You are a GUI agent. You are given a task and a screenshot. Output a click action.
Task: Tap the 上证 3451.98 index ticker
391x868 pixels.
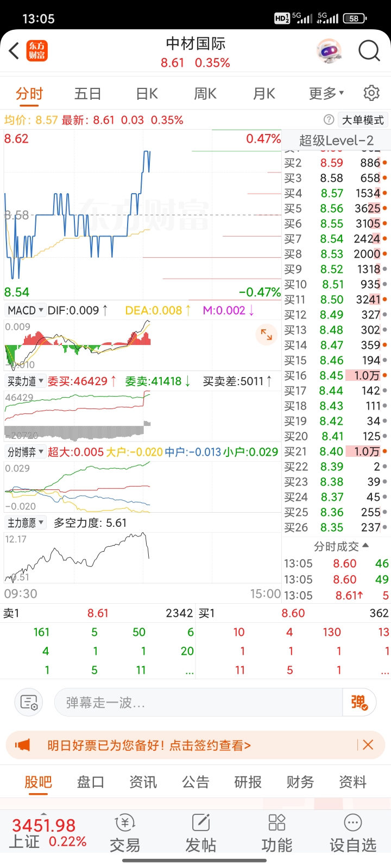click(x=49, y=833)
